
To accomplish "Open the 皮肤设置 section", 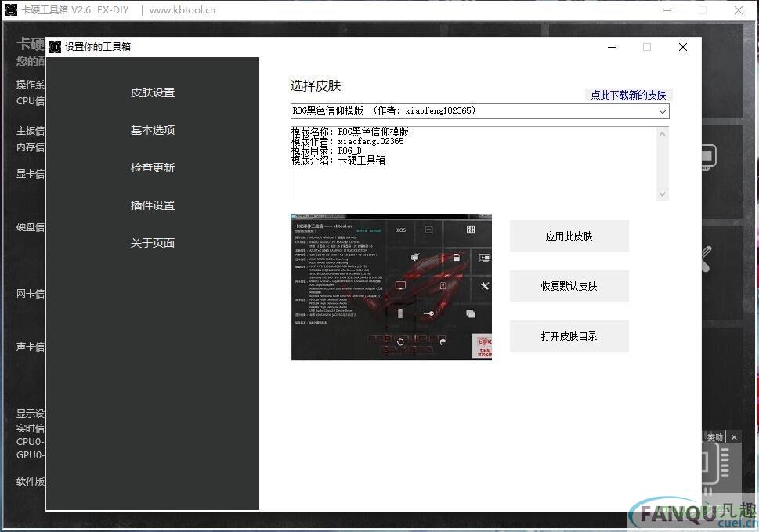I will click(153, 92).
